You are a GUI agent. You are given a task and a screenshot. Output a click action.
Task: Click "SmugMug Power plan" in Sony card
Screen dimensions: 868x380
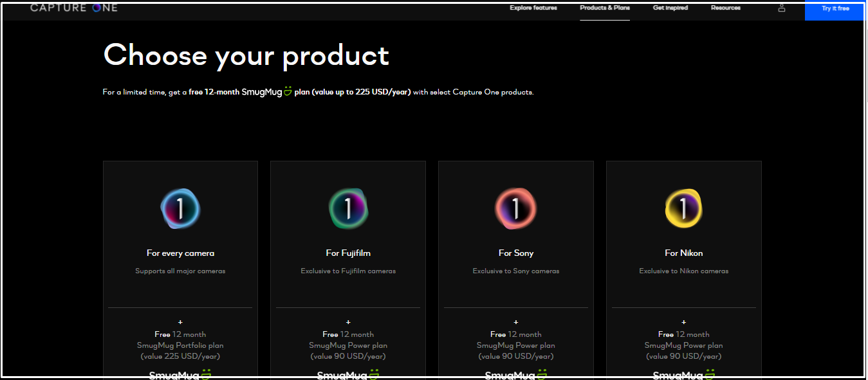pos(515,346)
